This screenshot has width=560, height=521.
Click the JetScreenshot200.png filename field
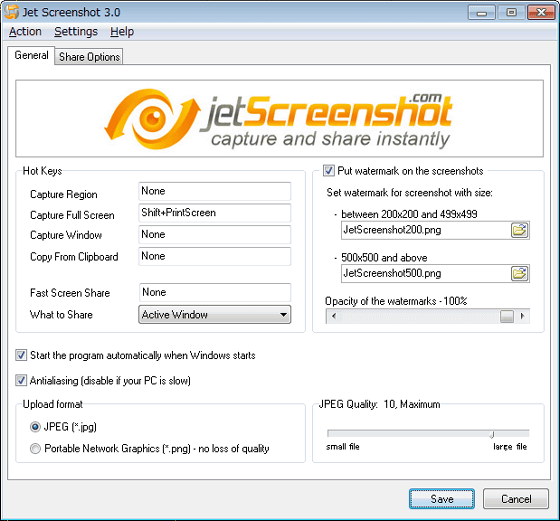click(x=426, y=230)
